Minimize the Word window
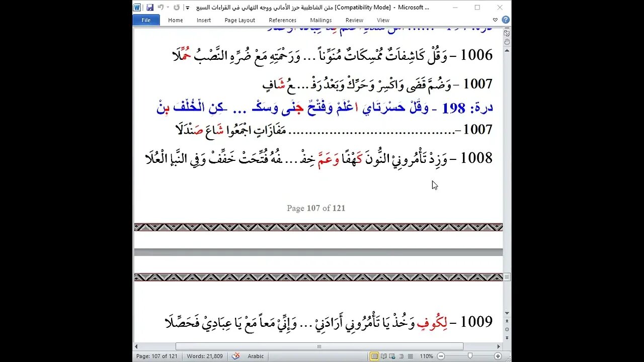Image resolution: width=644 pixels, height=362 pixels. [x=455, y=8]
